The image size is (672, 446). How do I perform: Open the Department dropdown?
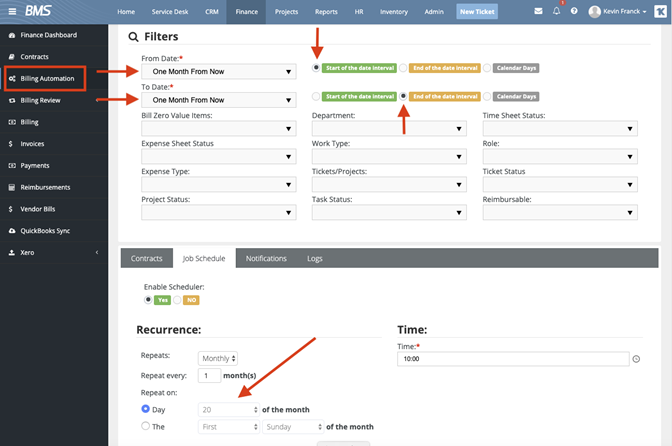389,129
